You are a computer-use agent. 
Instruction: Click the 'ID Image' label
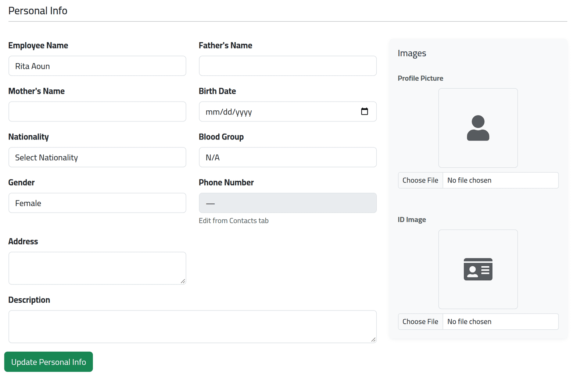[412, 220]
